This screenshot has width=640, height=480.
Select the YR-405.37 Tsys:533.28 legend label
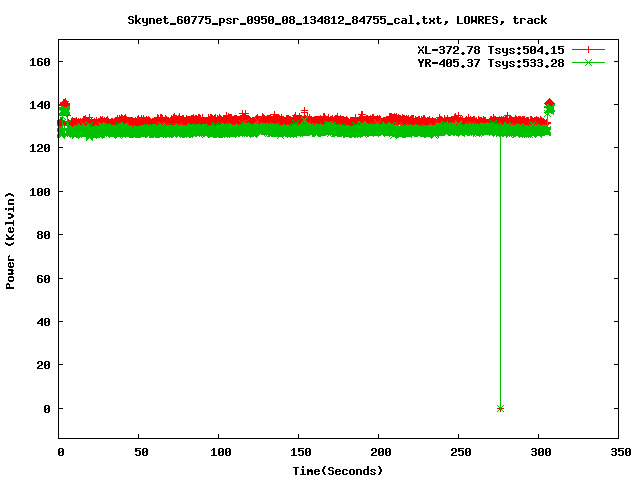(491, 63)
